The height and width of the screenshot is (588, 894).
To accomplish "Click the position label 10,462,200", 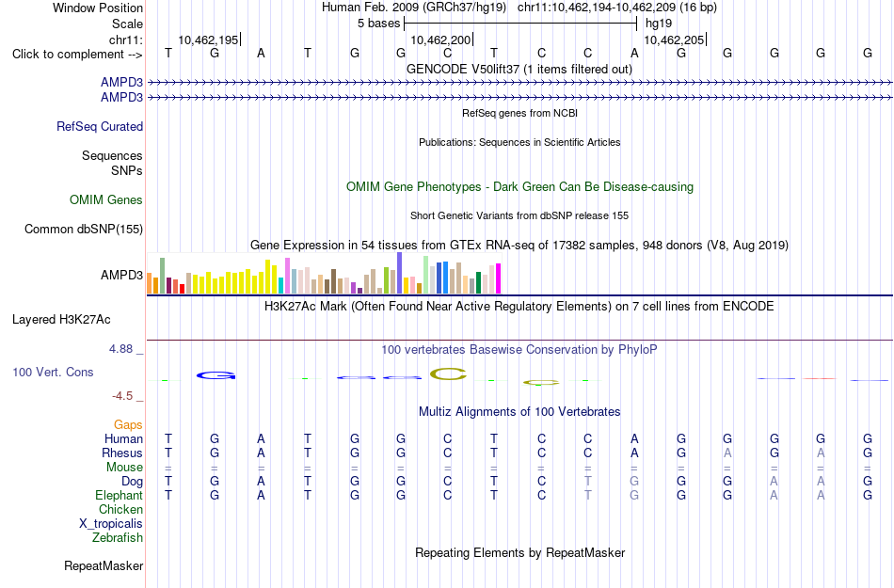I will [x=440, y=40].
